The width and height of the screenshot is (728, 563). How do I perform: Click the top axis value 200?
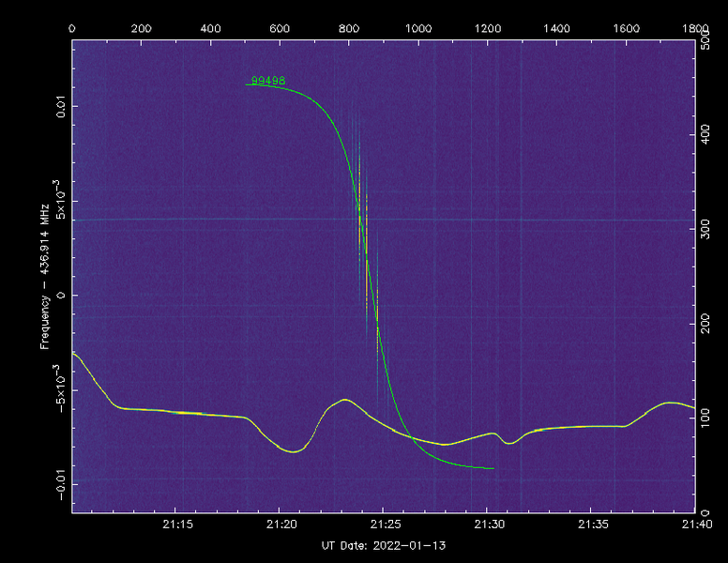tap(141, 29)
